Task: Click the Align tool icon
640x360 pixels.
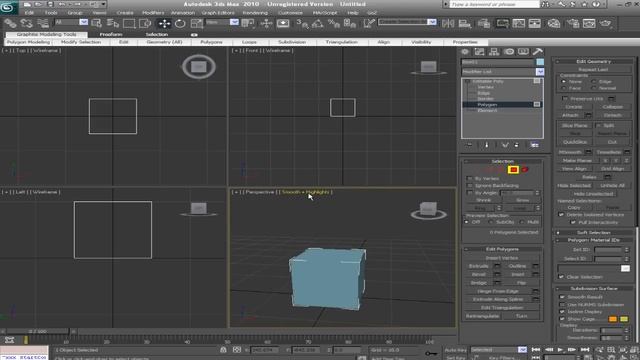Action: click(464, 23)
